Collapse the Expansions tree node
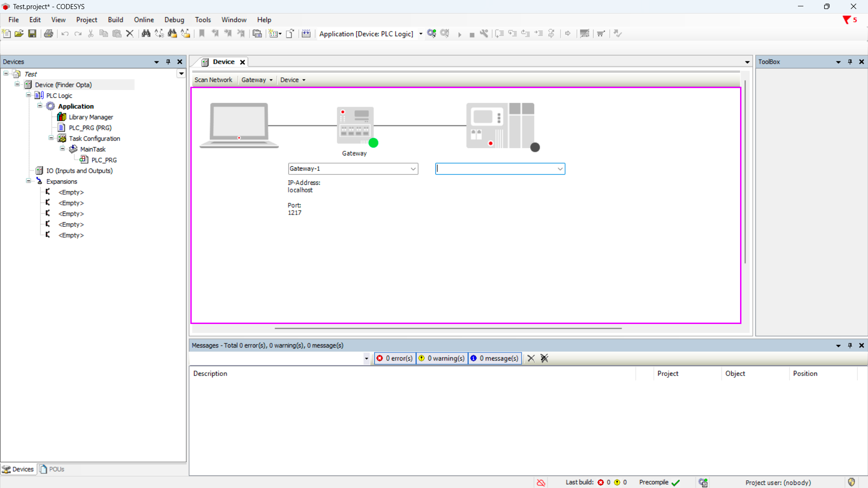Screen dimensions: 868x488 28,181
